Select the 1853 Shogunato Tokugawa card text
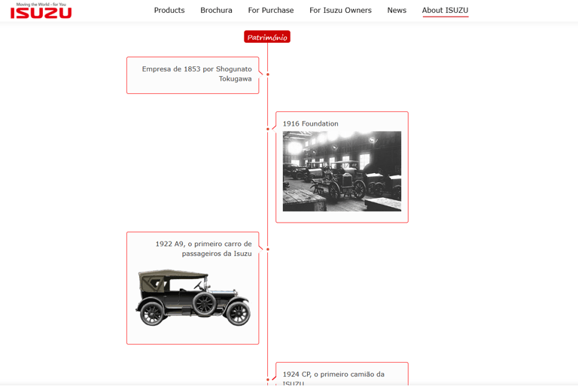This screenshot has width=578, height=392. 197,74
